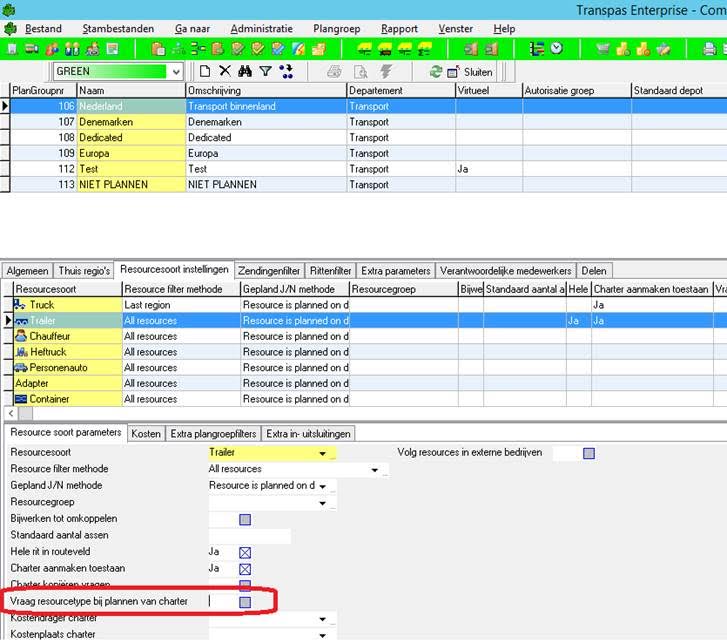The image size is (727, 643).
Task: Click the shopping cart toolbar icon
Action: click(x=602, y=48)
